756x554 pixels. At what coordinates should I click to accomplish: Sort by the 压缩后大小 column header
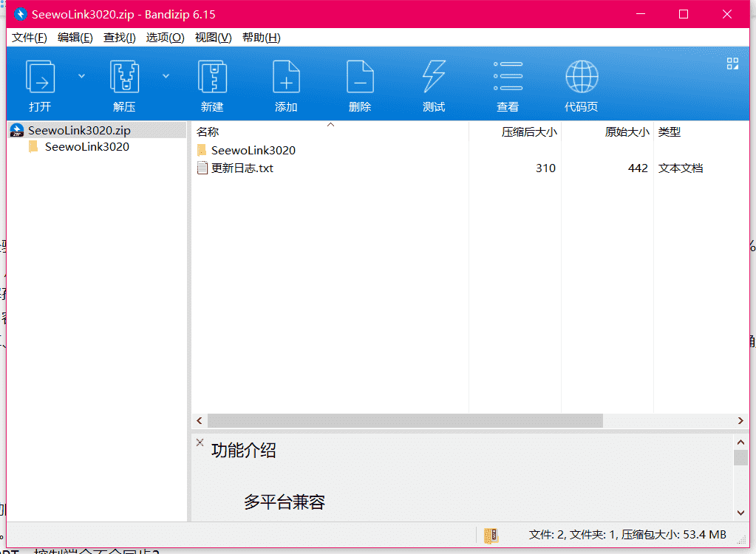tap(529, 131)
